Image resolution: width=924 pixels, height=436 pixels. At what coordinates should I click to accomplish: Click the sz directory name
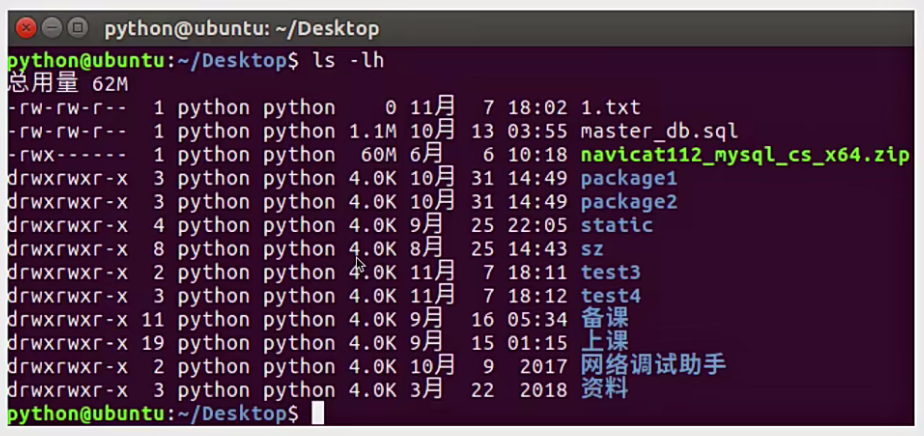coord(592,249)
